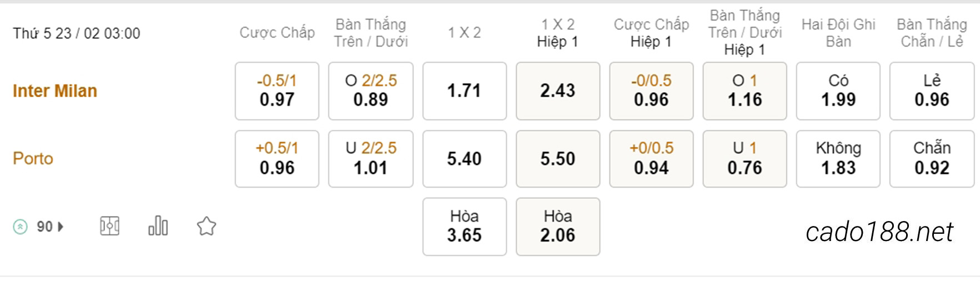Open the pitch lineup icon

coord(109,226)
